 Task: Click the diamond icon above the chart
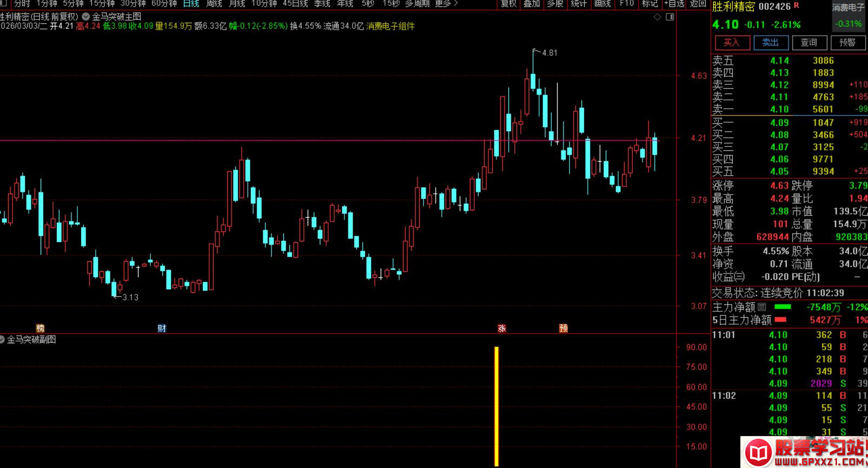click(x=657, y=17)
